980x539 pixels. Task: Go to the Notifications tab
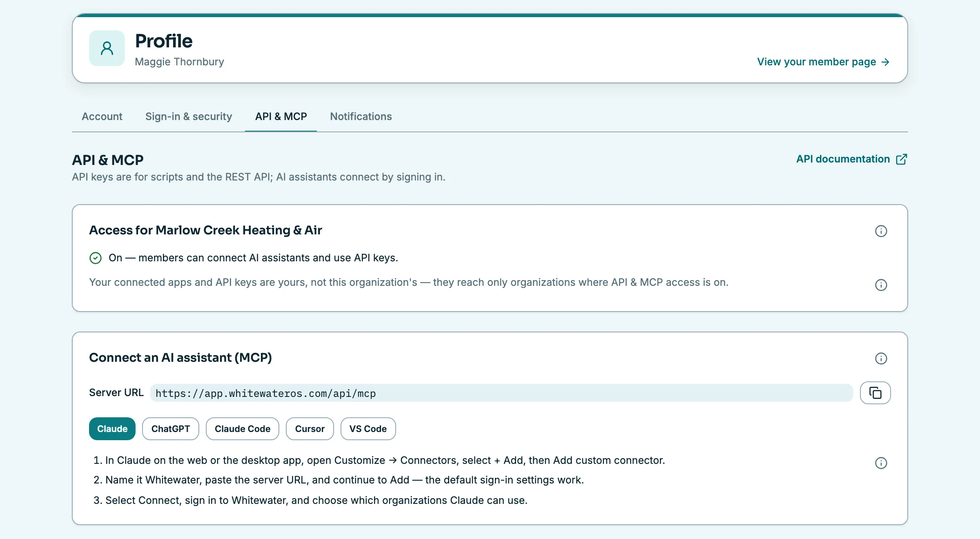tap(361, 116)
